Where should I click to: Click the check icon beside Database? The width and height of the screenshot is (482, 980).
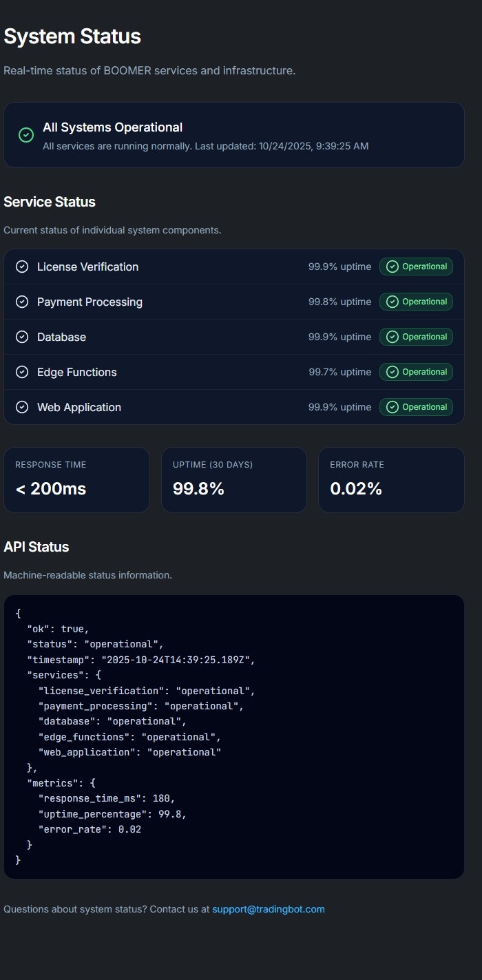(x=22, y=337)
